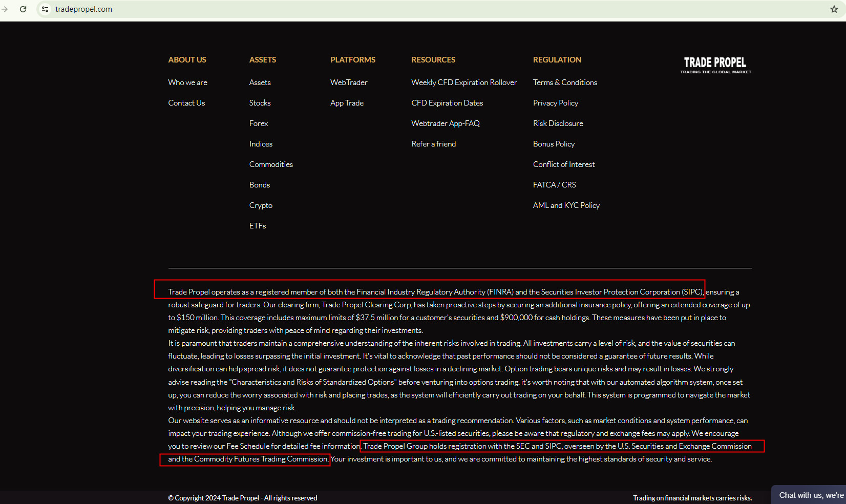Open the Who we are page
846x504 pixels.
click(x=187, y=82)
